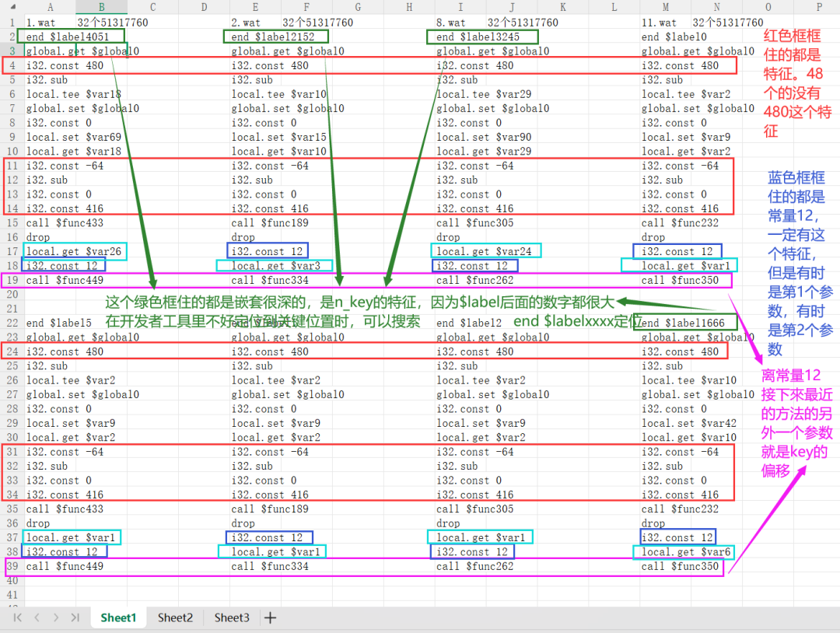Click the cell containing "11.wat"
This screenshot has width=840, height=633.
659,23
